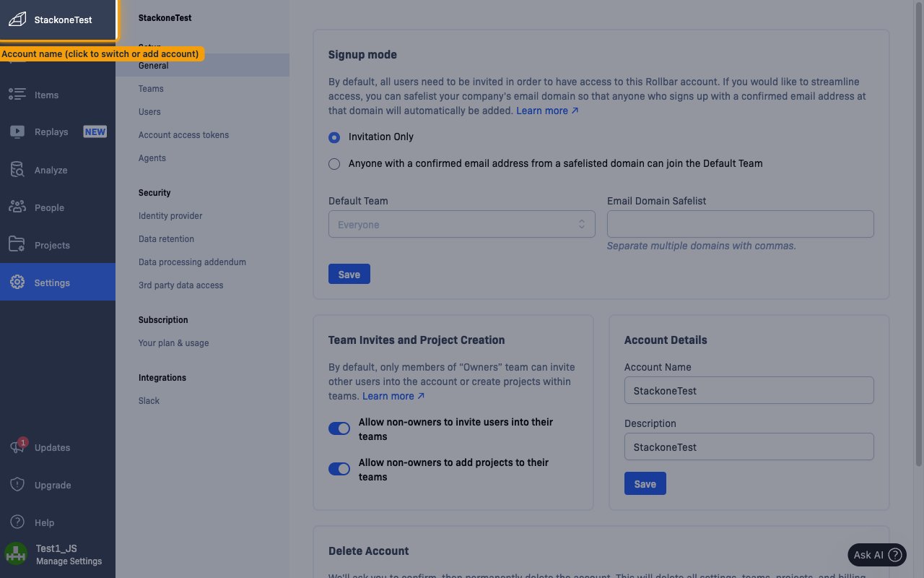The width and height of the screenshot is (924, 578).
Task: Open the Ask AI assistant button
Action: pyautogui.click(x=877, y=555)
